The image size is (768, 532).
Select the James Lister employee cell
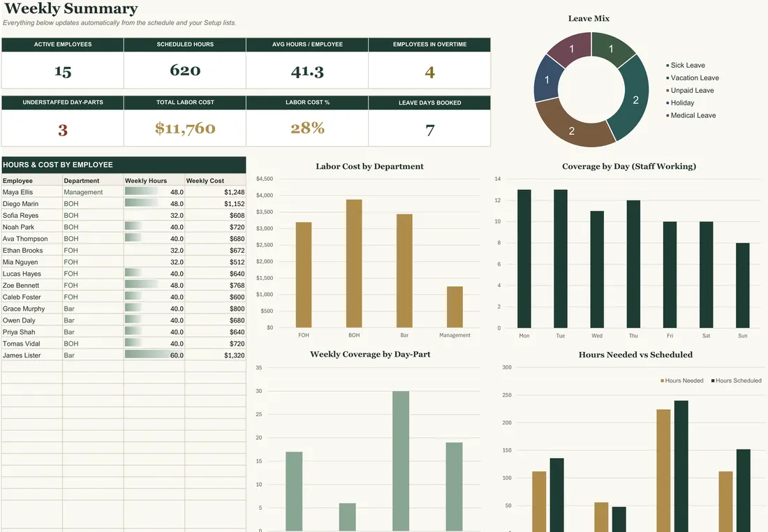(x=32, y=355)
